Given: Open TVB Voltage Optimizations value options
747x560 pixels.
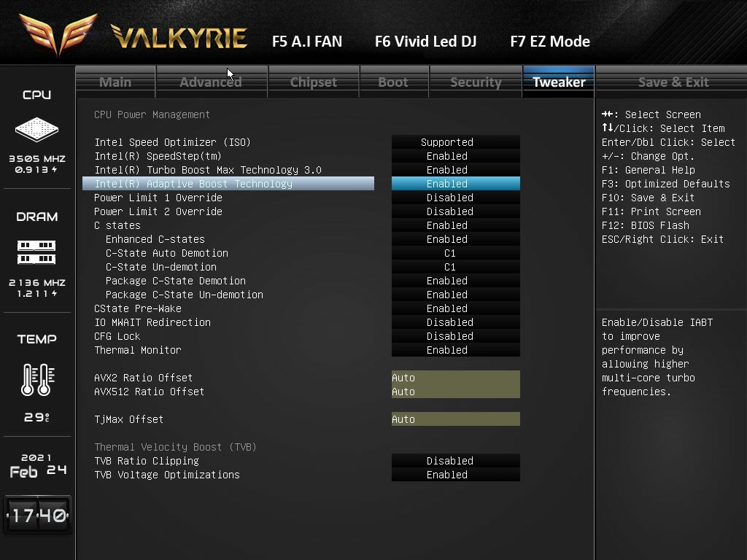Looking at the screenshot, I should 455,475.
